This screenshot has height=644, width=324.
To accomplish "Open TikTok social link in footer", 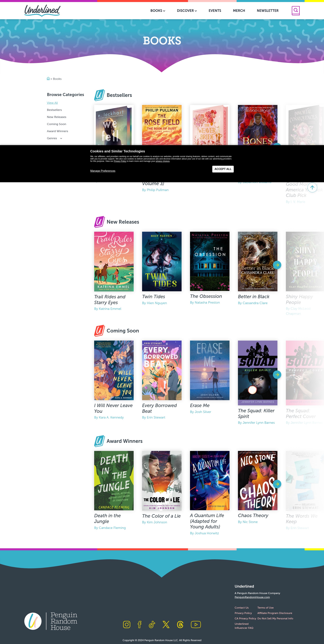I will point(152,624).
